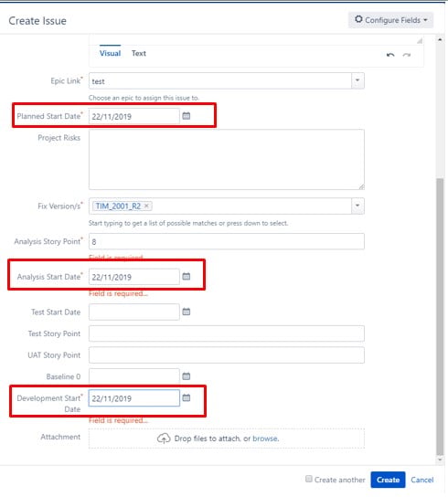Toggle the Create another checkbox
Viewport: 448px width, 497px height.
[309, 479]
